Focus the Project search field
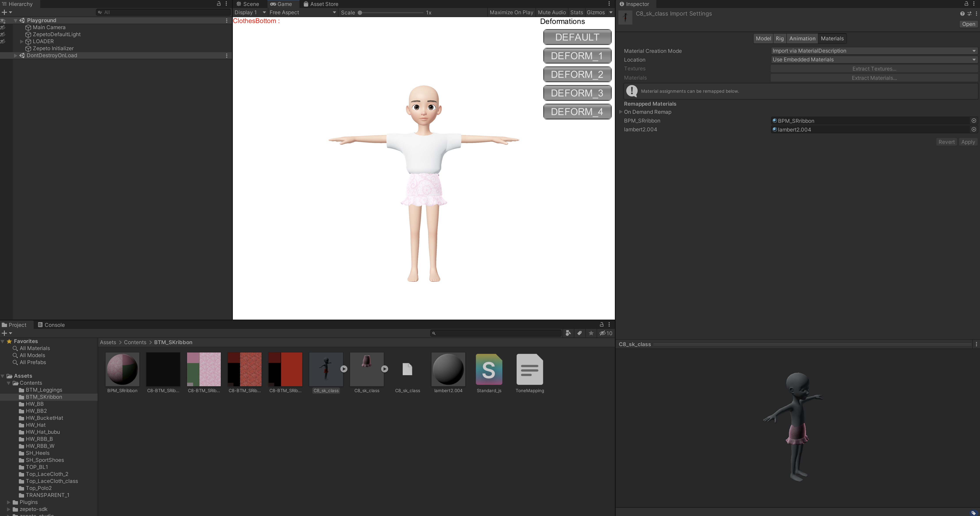Screen dimensions: 980x516 pos(496,333)
